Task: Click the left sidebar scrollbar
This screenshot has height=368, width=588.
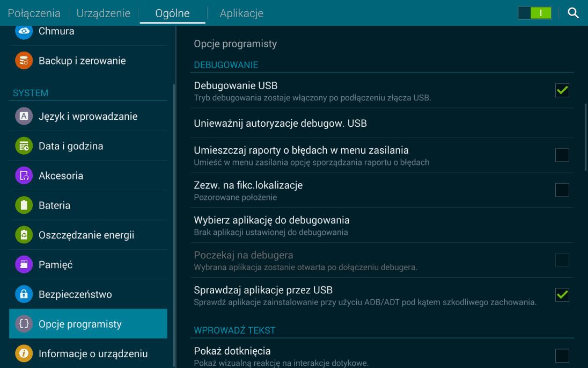Action: click(x=174, y=225)
